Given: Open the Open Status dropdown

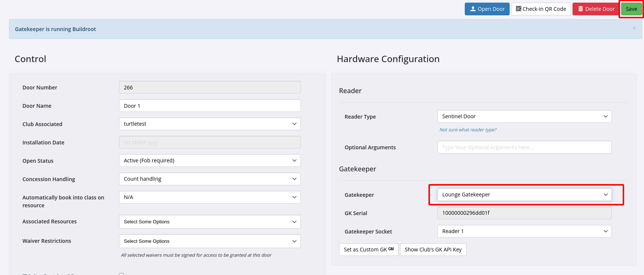Looking at the screenshot, I should point(210,161).
